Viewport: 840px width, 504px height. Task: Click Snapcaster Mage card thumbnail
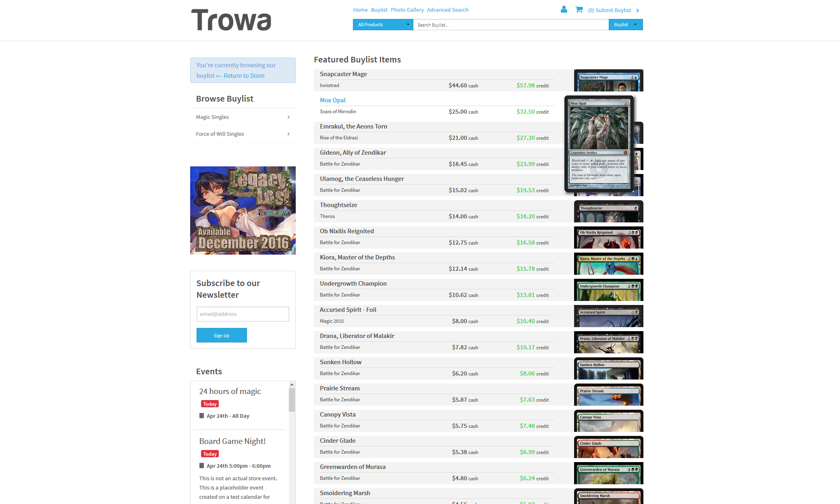click(608, 81)
